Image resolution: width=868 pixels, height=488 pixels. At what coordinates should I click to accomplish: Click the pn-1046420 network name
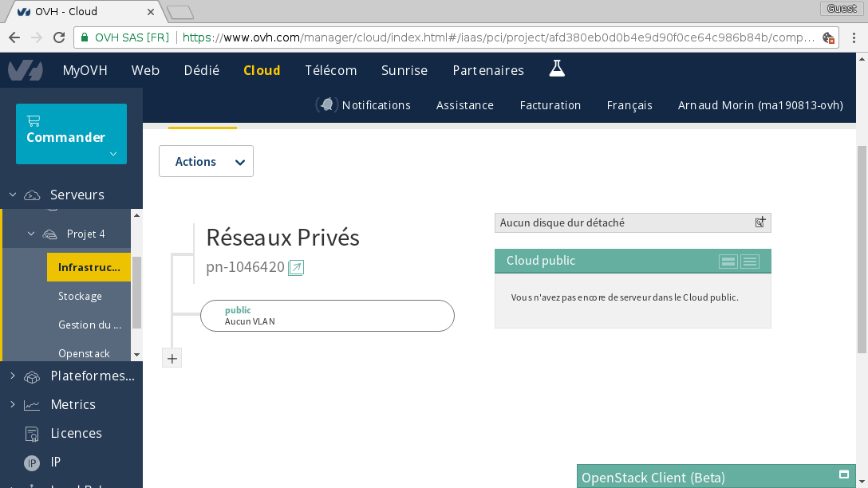pyautogui.click(x=245, y=266)
